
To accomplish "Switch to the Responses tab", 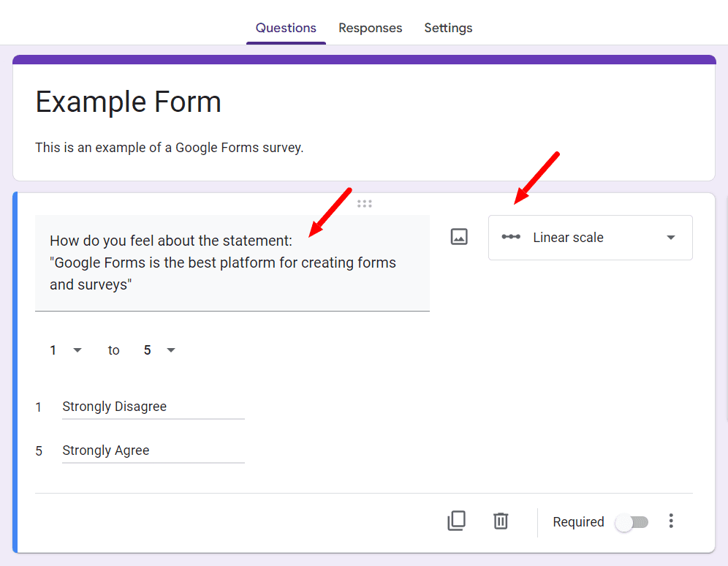I will pyautogui.click(x=370, y=28).
